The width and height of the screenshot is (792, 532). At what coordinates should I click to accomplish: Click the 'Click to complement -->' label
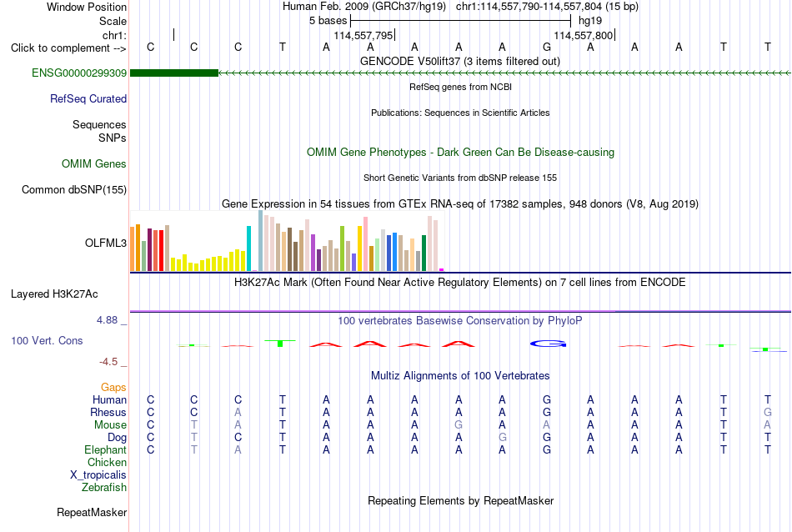point(68,48)
